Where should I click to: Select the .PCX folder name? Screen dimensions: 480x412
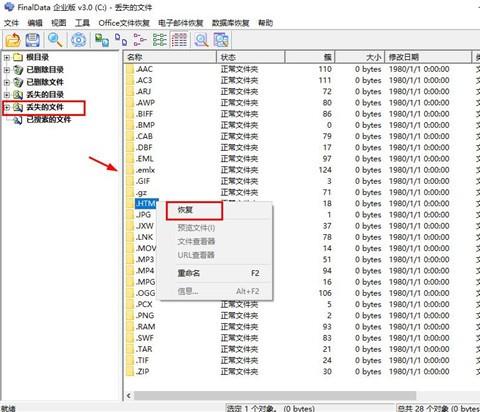(144, 304)
